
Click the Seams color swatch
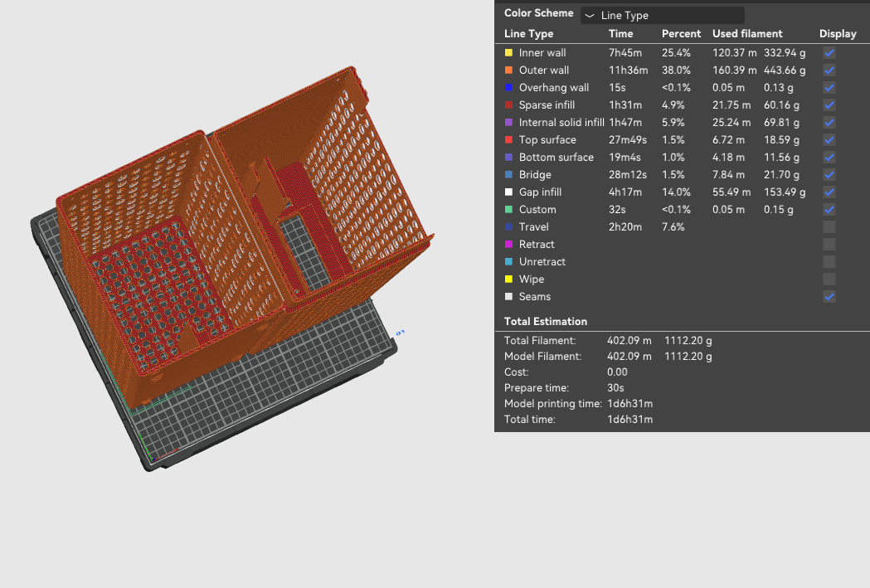tap(508, 297)
